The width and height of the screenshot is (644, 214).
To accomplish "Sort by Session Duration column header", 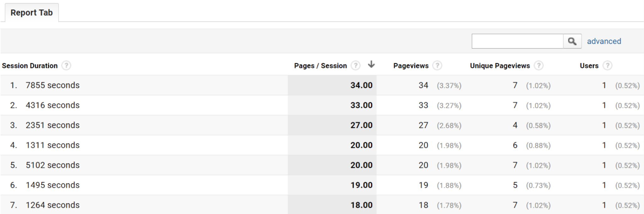I will pos(30,66).
